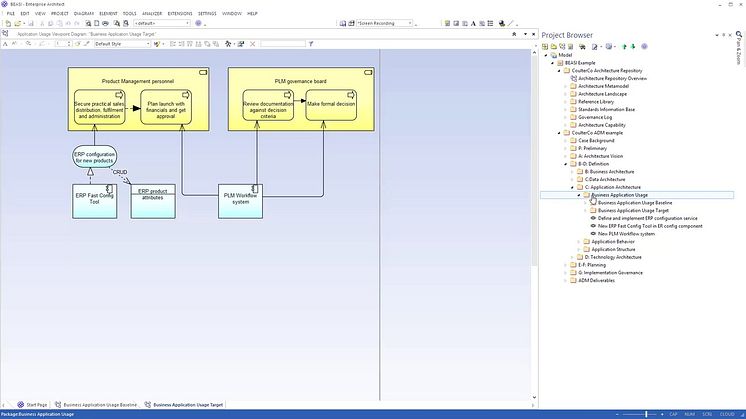Select G: Implementation Governance package

click(x=610, y=273)
